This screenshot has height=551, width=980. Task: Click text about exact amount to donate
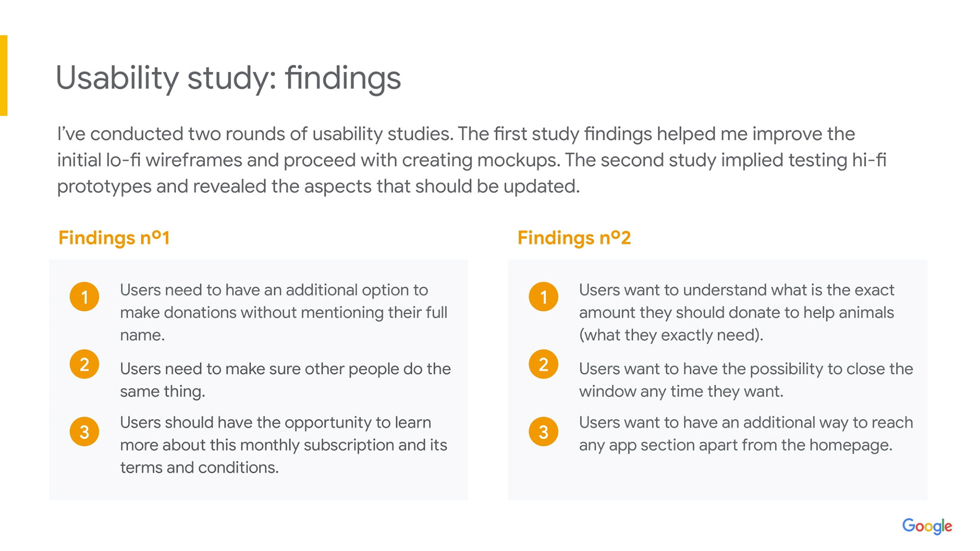[x=736, y=312]
